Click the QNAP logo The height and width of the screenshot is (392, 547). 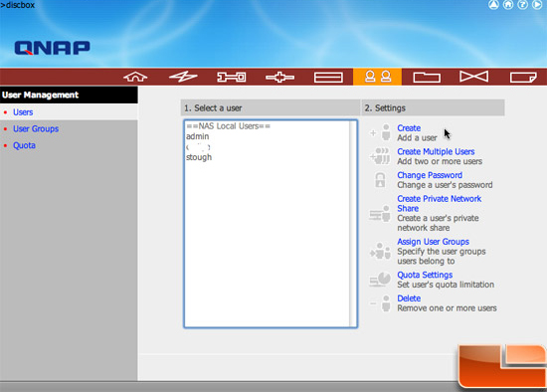(53, 48)
